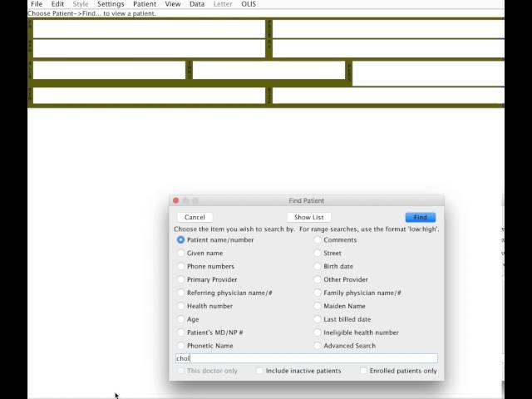Open the OLIS menu
532x399 pixels.
click(x=249, y=4)
